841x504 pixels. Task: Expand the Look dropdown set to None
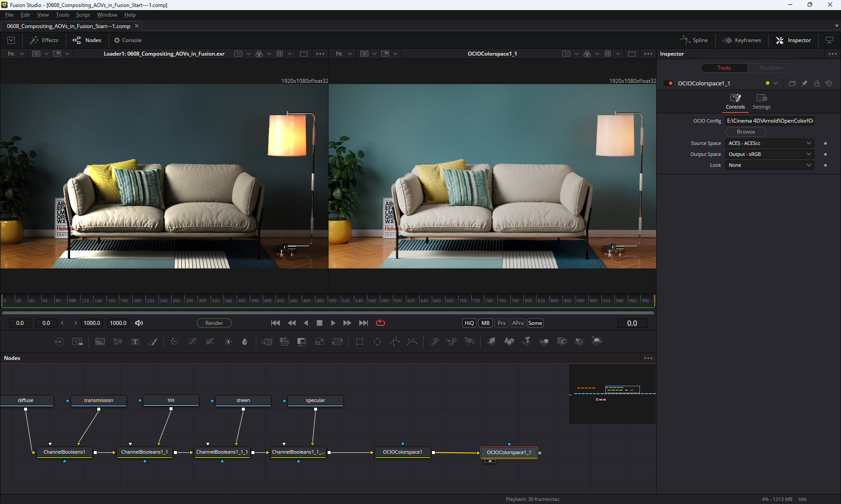click(x=770, y=165)
